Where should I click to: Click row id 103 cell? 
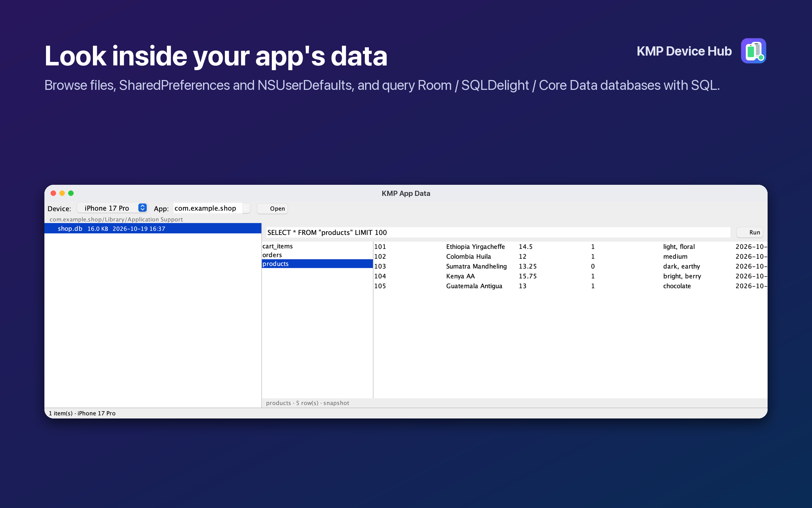(380, 266)
